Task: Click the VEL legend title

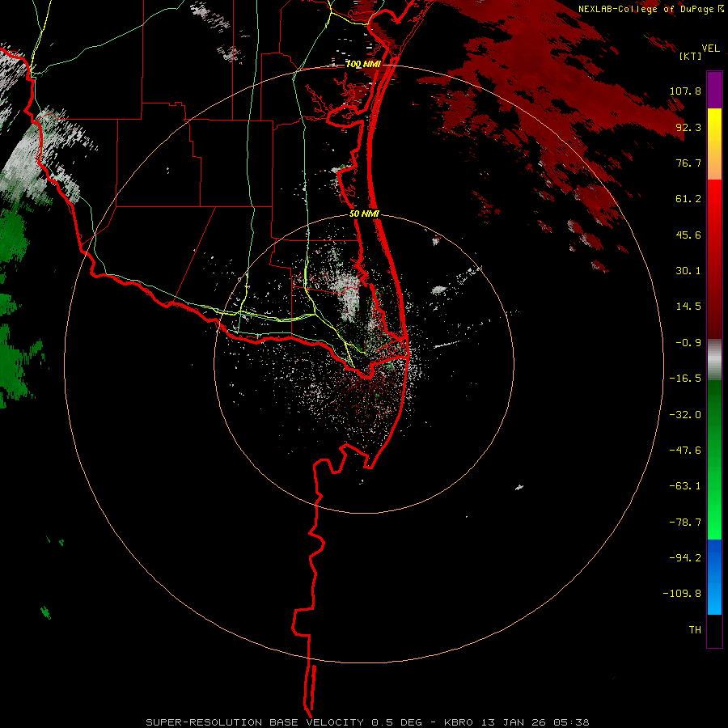Action: (x=710, y=49)
